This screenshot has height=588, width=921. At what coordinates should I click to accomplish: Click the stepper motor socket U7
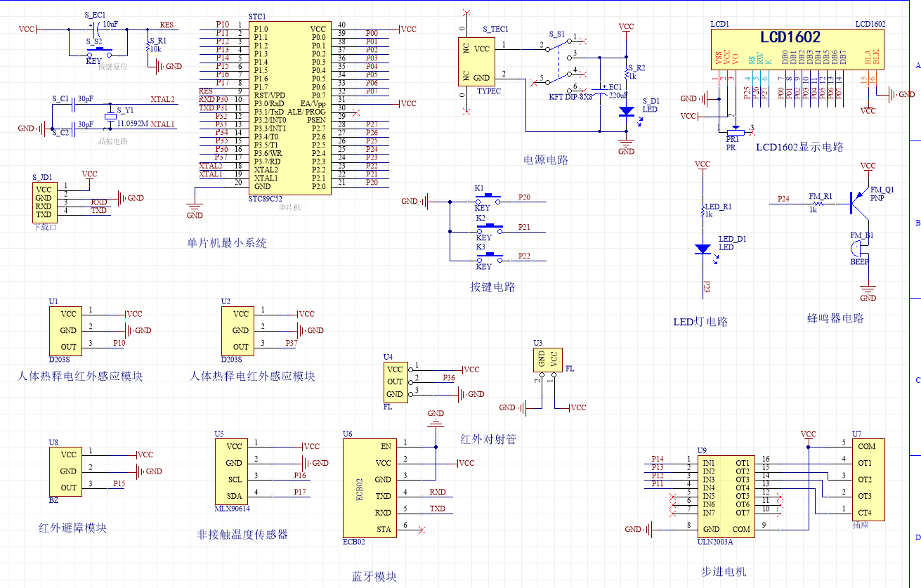(868, 480)
